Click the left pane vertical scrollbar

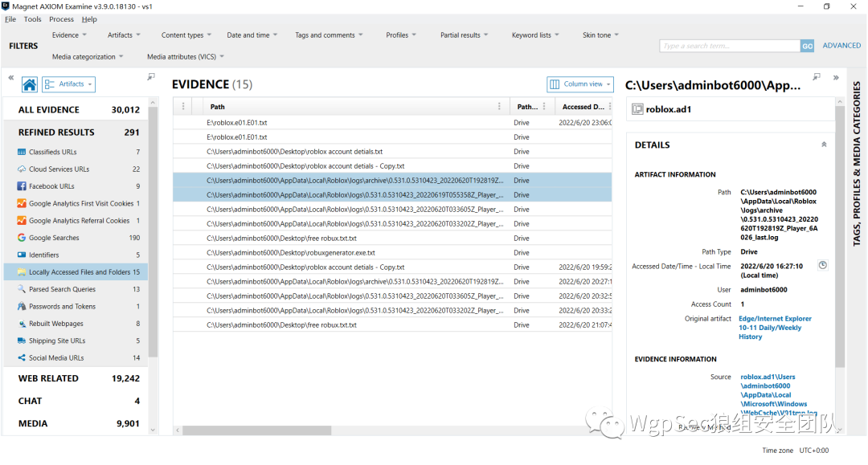point(154,232)
